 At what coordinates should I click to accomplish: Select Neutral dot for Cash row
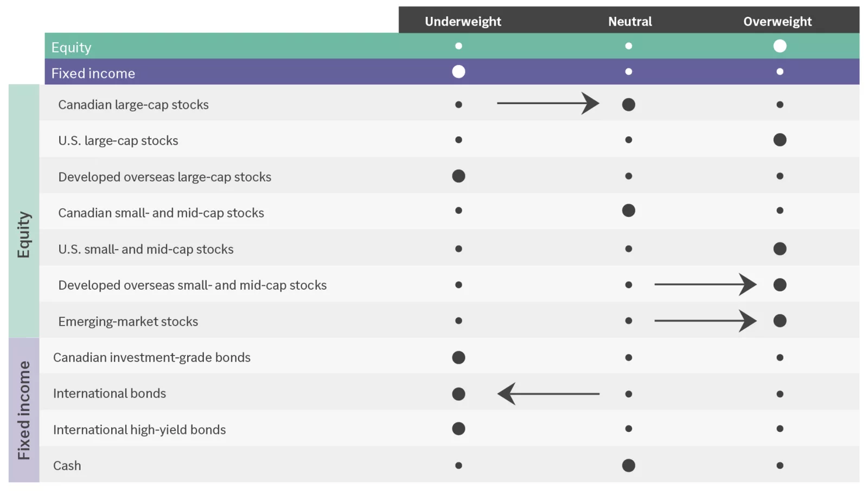click(x=628, y=466)
